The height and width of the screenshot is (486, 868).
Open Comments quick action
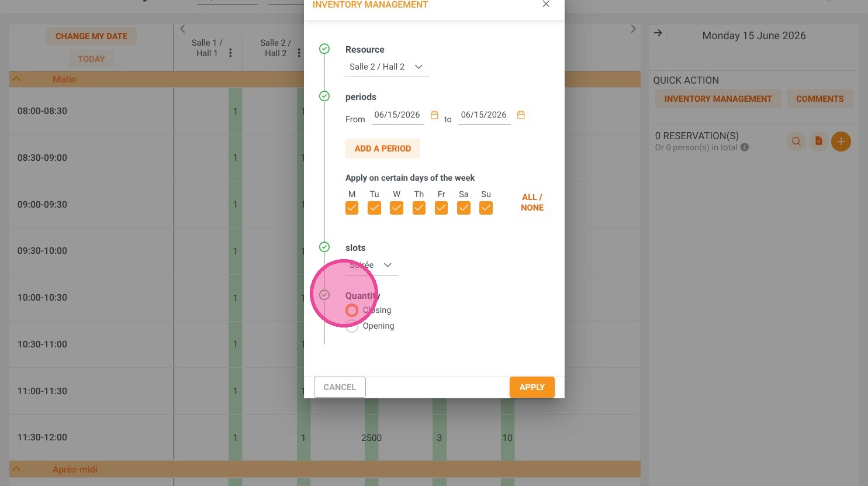(x=820, y=99)
